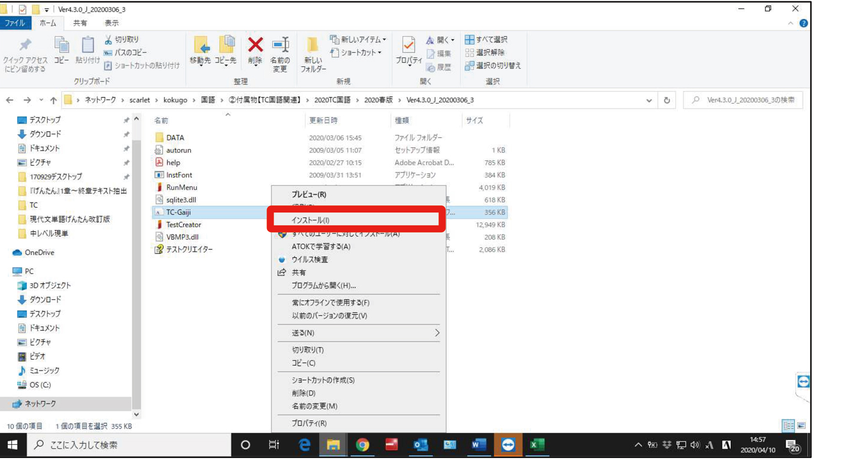Image resolution: width=868 pixels, height=459 pixels.
Task: Click the Properties icon in ribbon
Action: pos(409,50)
